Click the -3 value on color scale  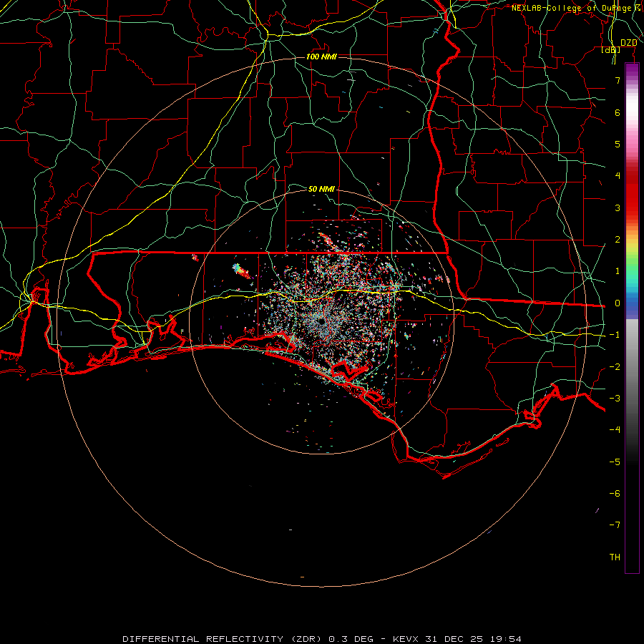pyautogui.click(x=615, y=399)
